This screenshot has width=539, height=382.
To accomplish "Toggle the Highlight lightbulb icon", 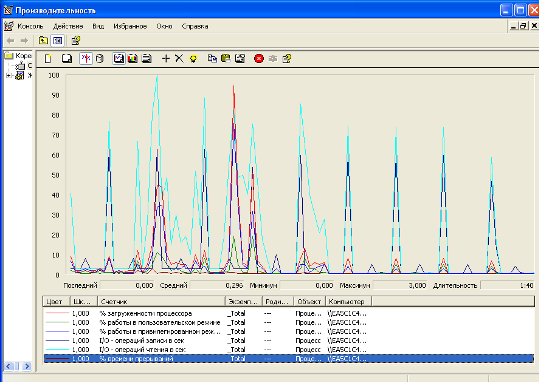I will tap(193, 58).
